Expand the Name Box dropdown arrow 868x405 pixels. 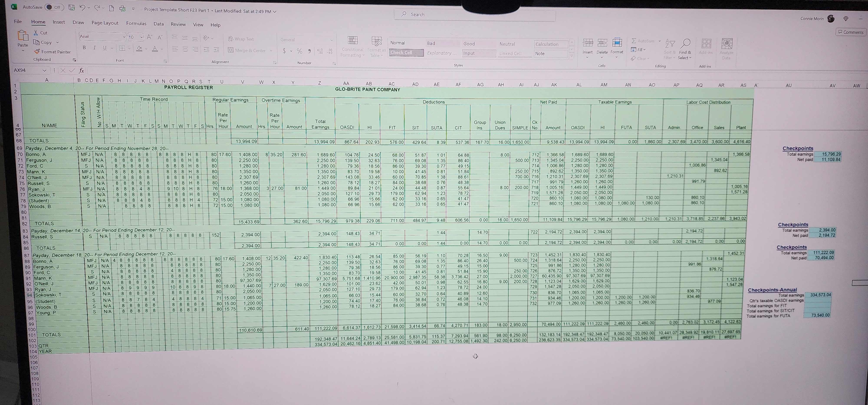point(44,70)
